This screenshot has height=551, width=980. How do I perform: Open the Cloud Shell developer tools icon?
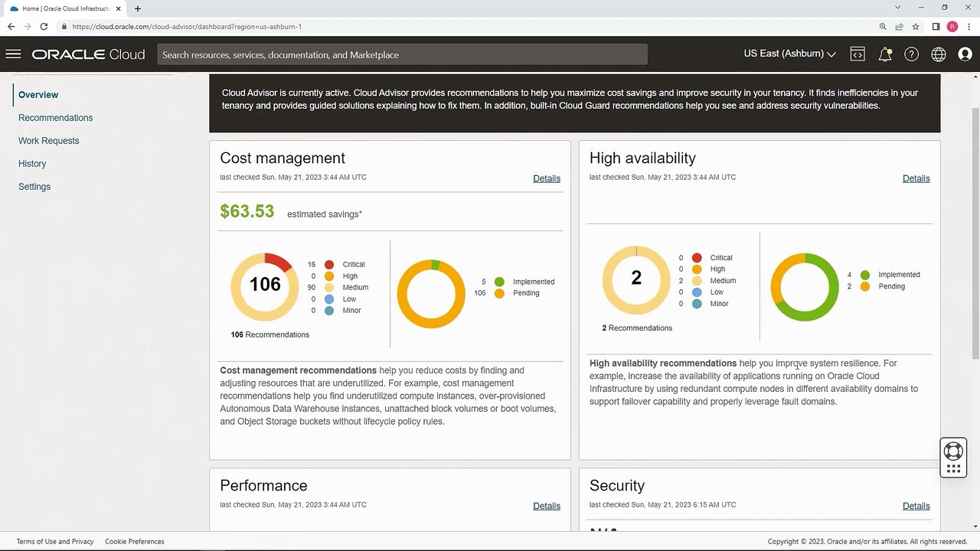click(x=857, y=54)
